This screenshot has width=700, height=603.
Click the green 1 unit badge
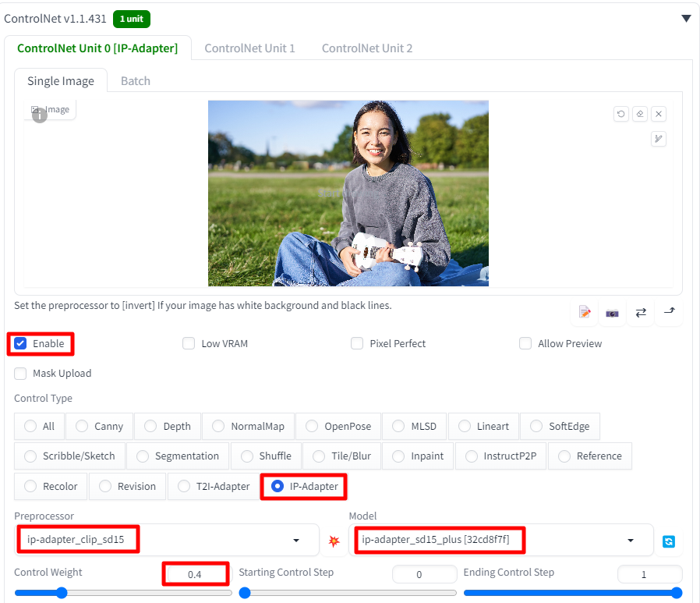(x=132, y=19)
